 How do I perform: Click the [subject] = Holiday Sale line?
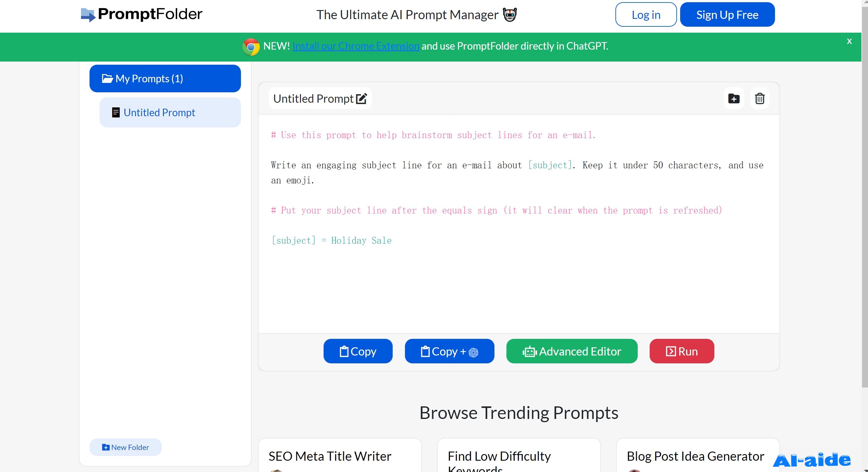tap(331, 241)
